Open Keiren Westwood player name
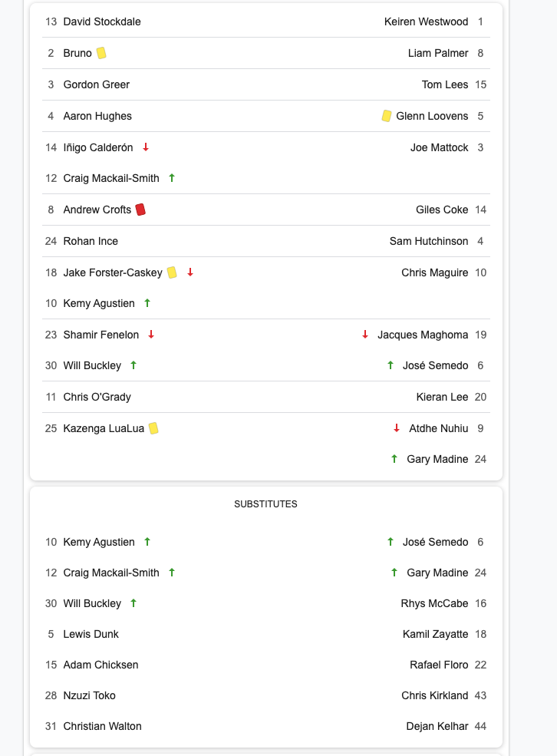The image size is (557, 756). (426, 21)
